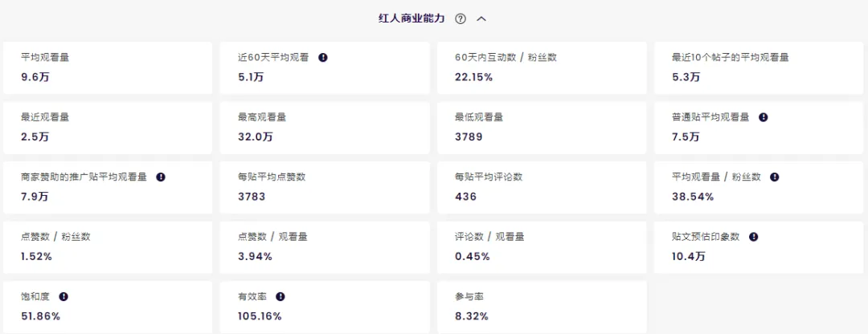Open info tooltip for 平均观看量 / 粉丝数
The height and width of the screenshot is (334, 868).
[x=775, y=177]
